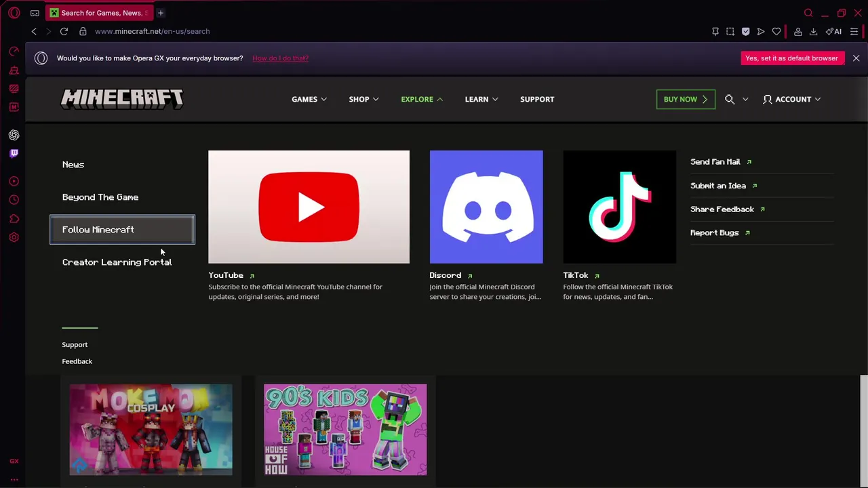868x488 pixels.
Task: Expand the Learn dropdown menu
Action: [481, 99]
